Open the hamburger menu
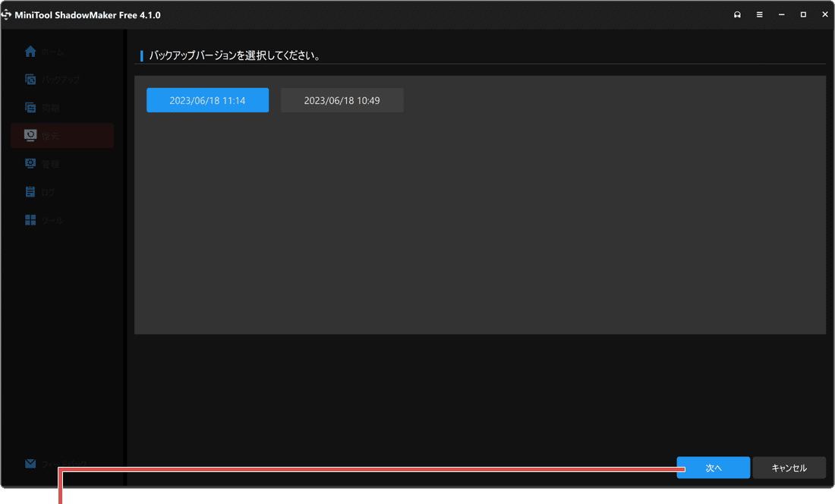 pyautogui.click(x=759, y=14)
